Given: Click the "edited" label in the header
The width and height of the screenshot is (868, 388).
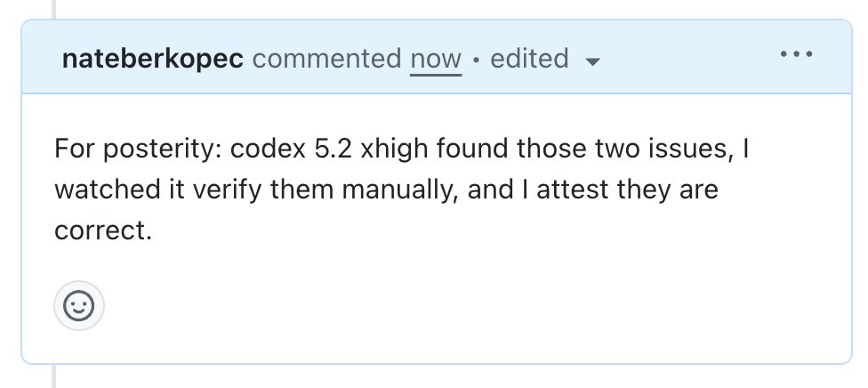Looking at the screenshot, I should point(529,59).
